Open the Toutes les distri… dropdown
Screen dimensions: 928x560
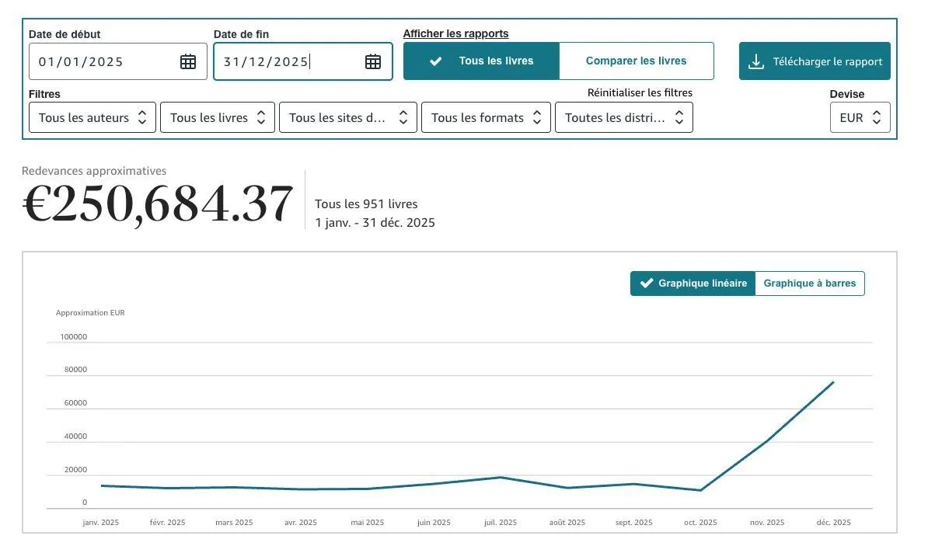[624, 118]
